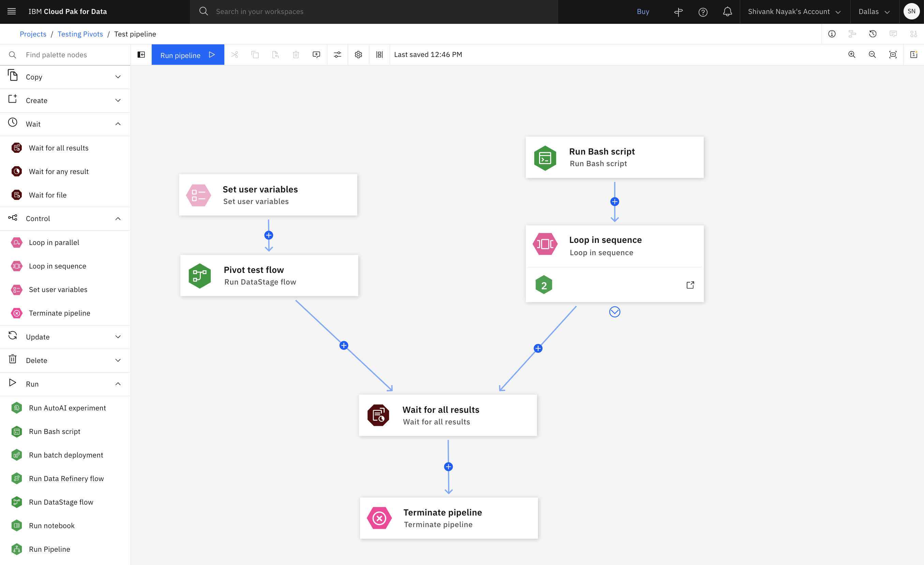This screenshot has height=565, width=924.
Task: Expand the Create palette category
Action: click(65, 101)
